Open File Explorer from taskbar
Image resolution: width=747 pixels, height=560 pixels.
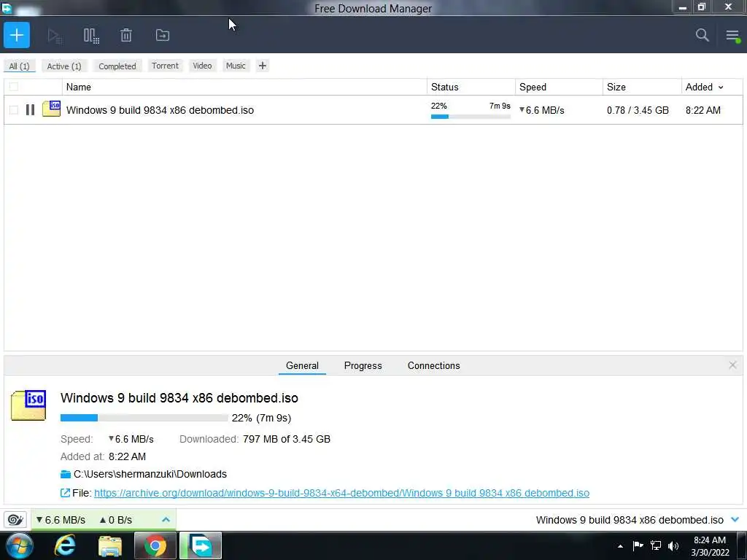coord(110,546)
